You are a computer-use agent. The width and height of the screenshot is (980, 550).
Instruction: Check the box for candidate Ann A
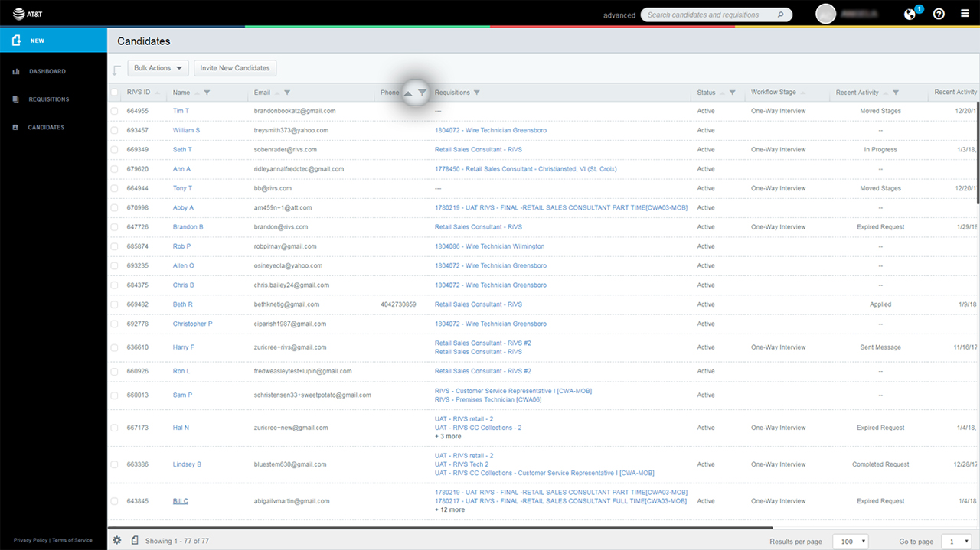[x=115, y=169]
